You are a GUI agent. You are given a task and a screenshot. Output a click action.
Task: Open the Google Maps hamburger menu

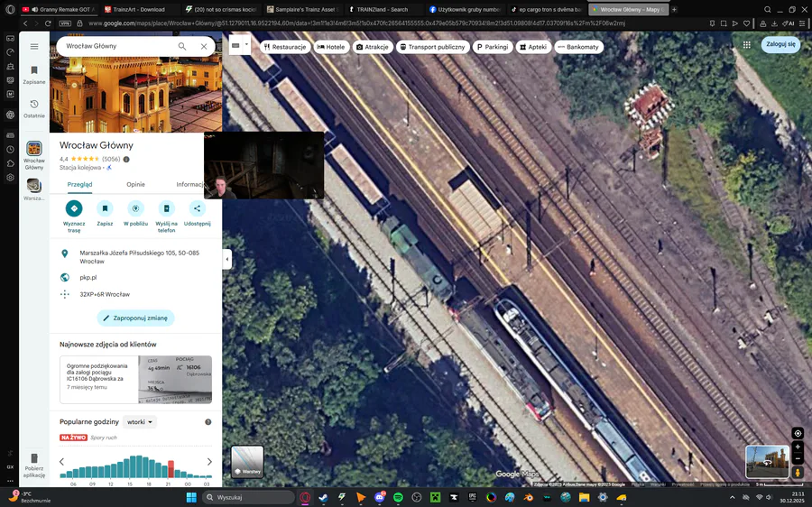pos(34,46)
